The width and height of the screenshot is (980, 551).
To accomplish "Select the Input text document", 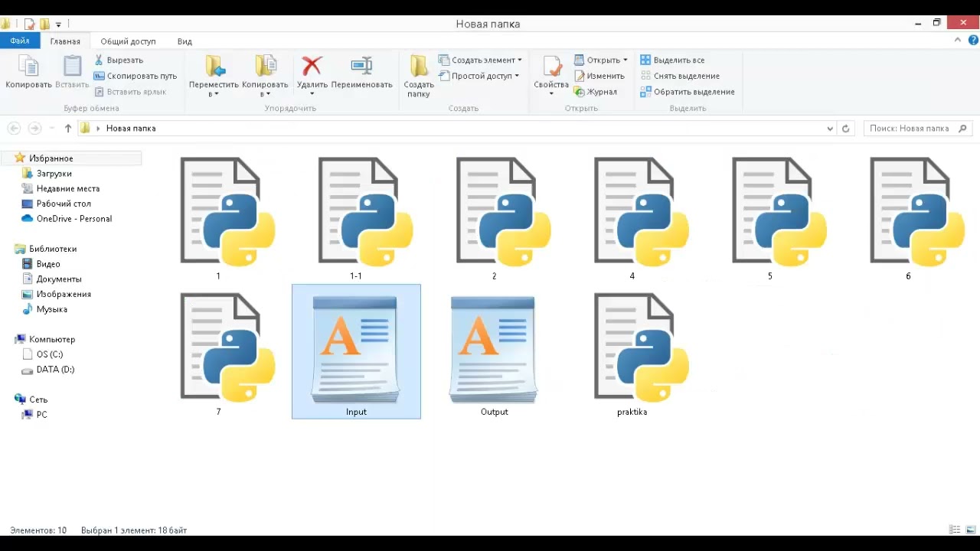I will pos(356,352).
